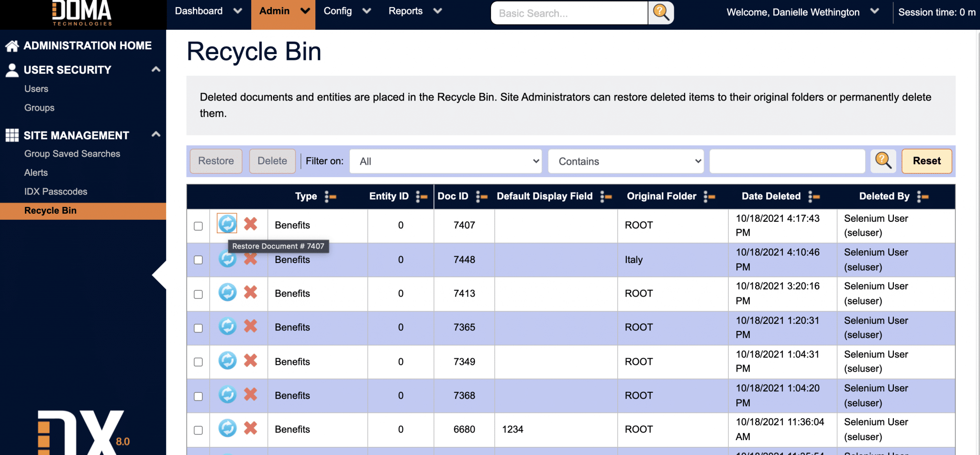Check the box for document 7413
Viewport: 980px width, 455px height.
(x=198, y=294)
